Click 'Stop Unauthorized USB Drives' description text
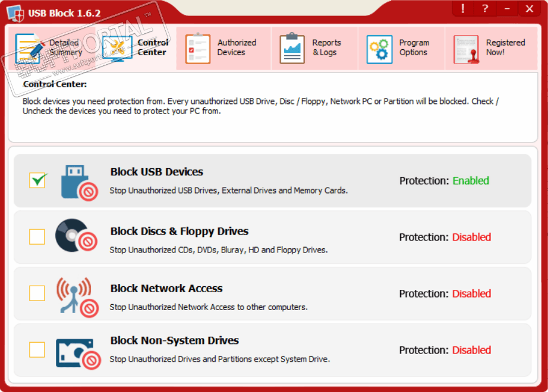 tap(229, 191)
